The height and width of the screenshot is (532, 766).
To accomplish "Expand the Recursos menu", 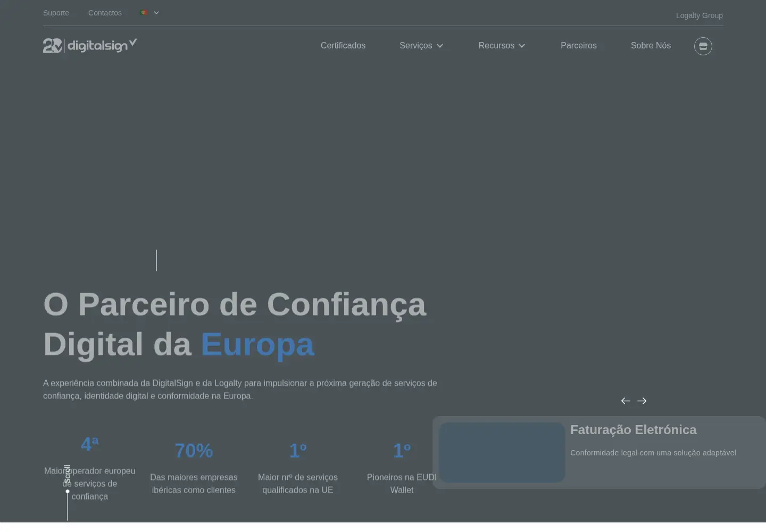I will point(502,46).
